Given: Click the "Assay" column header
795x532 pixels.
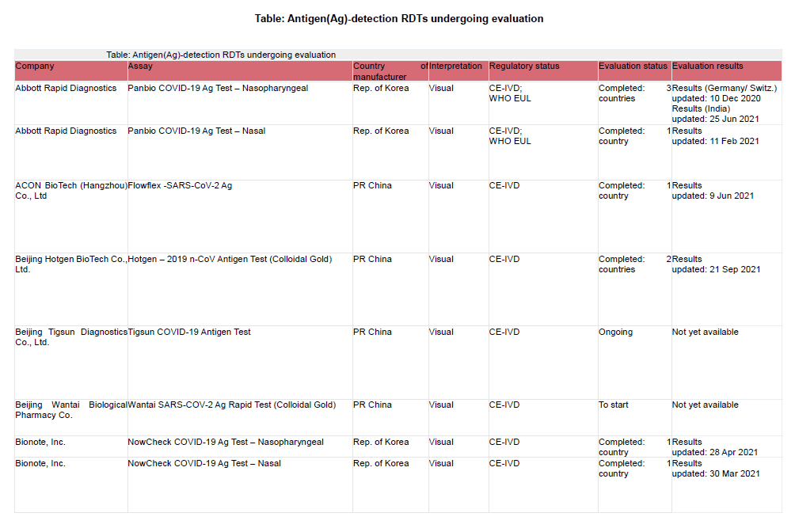Looking at the screenshot, I should pos(140,66).
